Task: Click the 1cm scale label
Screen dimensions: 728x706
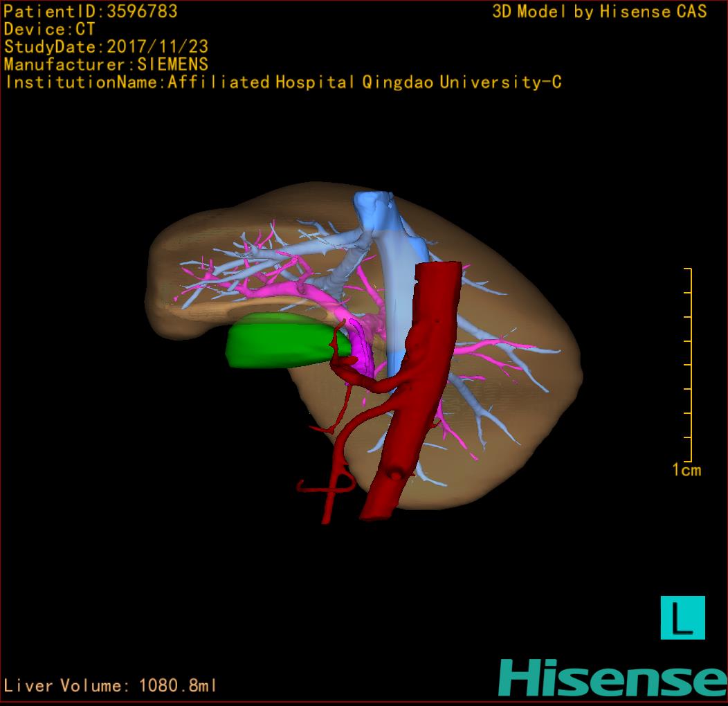Action: click(686, 471)
